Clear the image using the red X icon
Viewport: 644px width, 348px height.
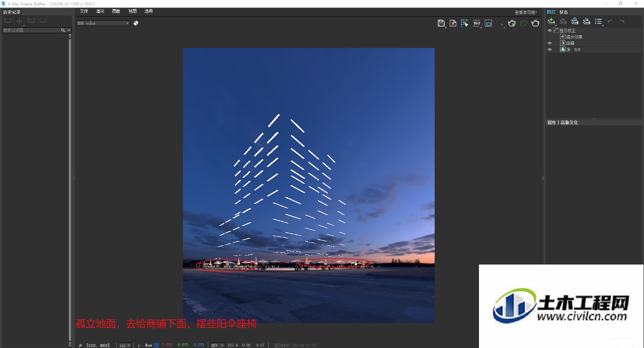[453, 23]
